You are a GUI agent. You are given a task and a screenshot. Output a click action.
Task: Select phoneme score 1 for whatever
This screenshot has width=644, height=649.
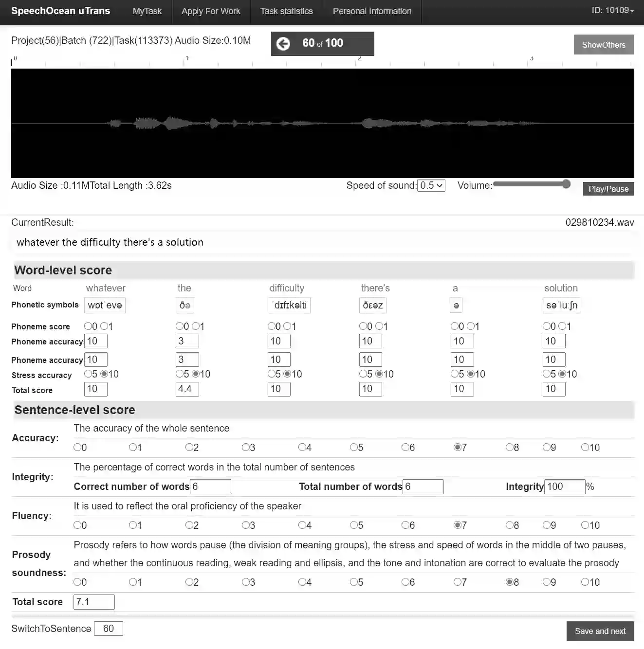click(x=104, y=326)
